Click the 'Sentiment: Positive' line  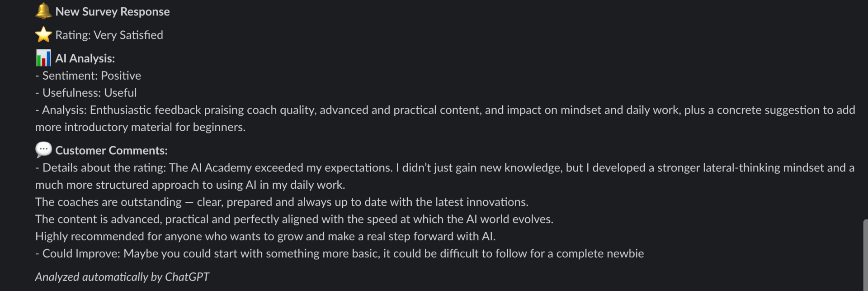(88, 76)
